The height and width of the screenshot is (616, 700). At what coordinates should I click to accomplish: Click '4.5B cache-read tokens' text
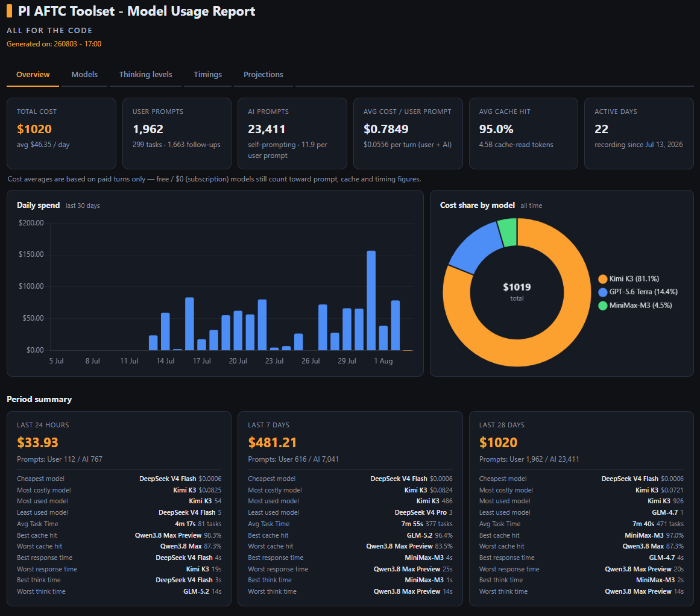(516, 145)
